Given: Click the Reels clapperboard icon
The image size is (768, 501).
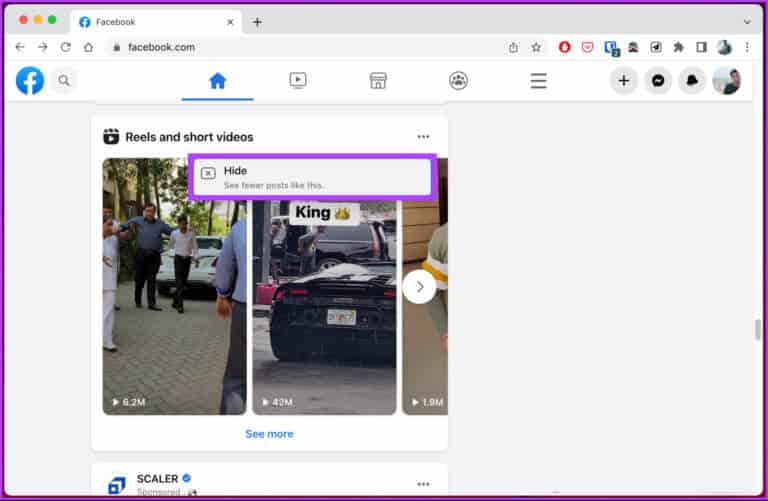Looking at the screenshot, I should (111, 137).
